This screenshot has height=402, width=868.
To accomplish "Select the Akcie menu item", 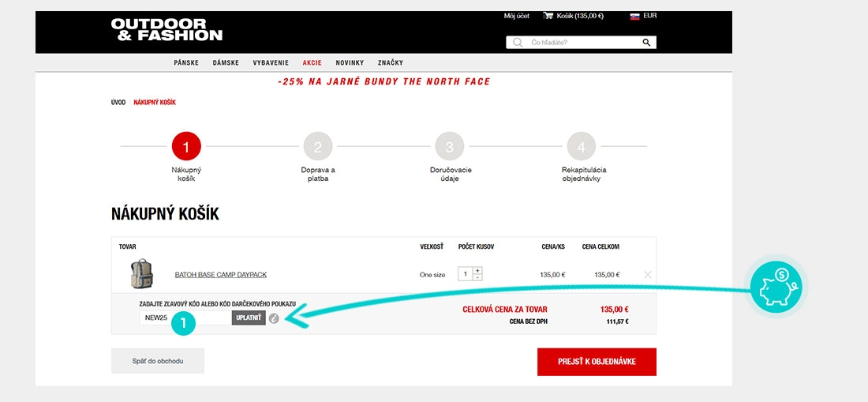I will click(x=312, y=62).
